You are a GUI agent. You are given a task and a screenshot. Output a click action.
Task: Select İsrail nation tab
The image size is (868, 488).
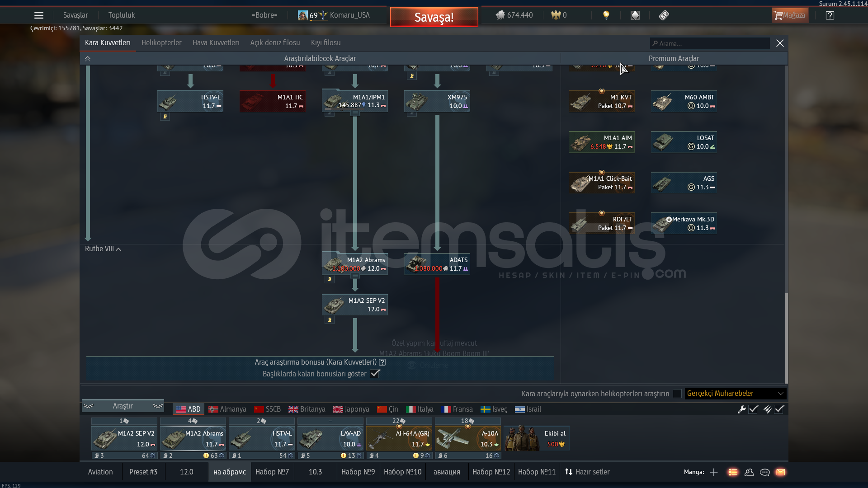click(528, 409)
